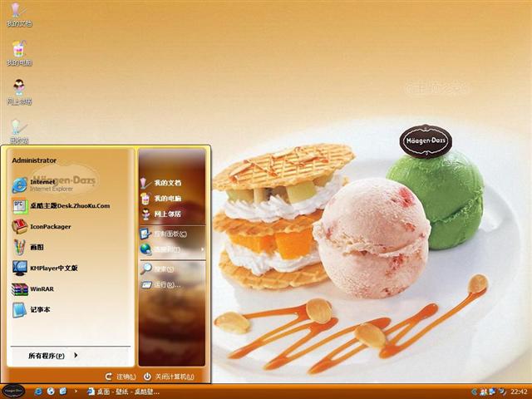Select the 回收站 recycle bin desktop icon
The image size is (532, 399).
(x=19, y=131)
